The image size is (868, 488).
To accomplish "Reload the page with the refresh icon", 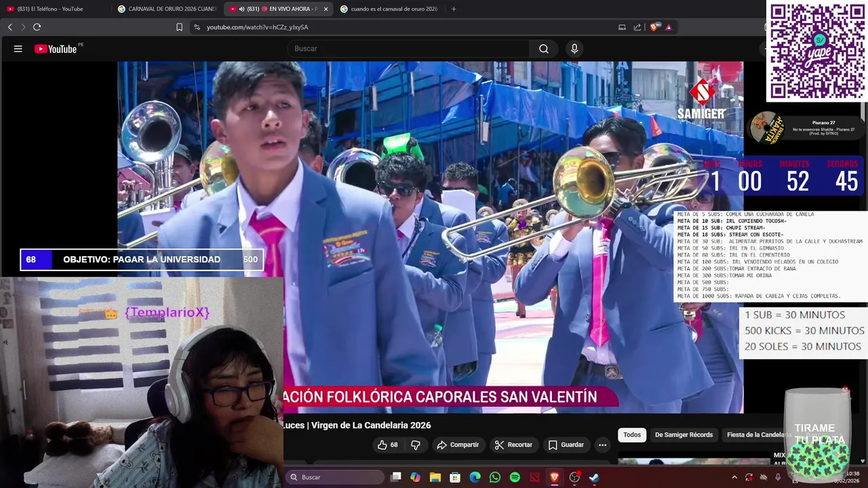I will coord(37,27).
